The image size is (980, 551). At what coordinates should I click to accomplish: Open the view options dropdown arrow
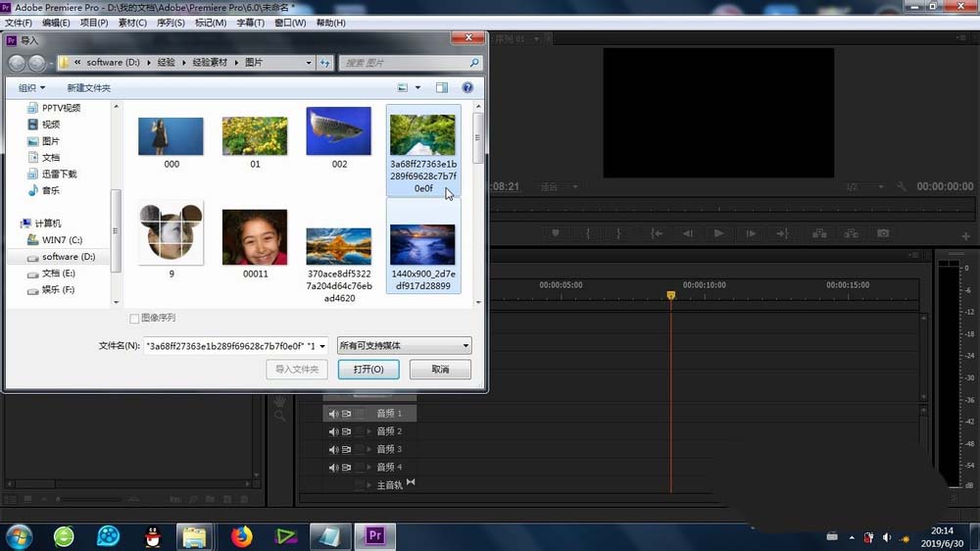click(418, 87)
